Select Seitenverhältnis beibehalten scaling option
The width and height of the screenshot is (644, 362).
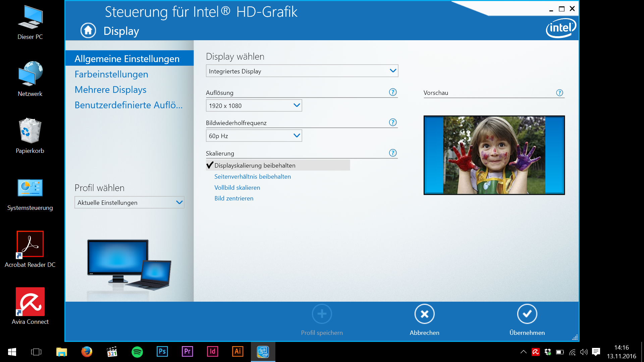click(x=253, y=177)
